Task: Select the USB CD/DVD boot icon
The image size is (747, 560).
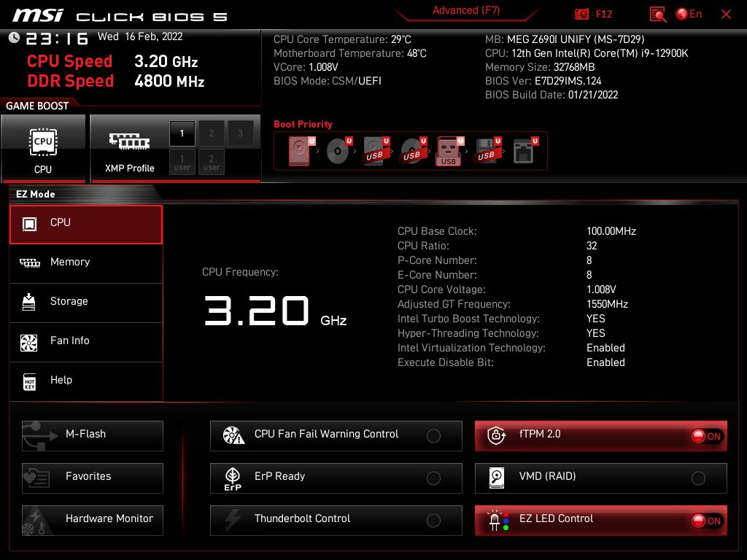Action: (413, 151)
